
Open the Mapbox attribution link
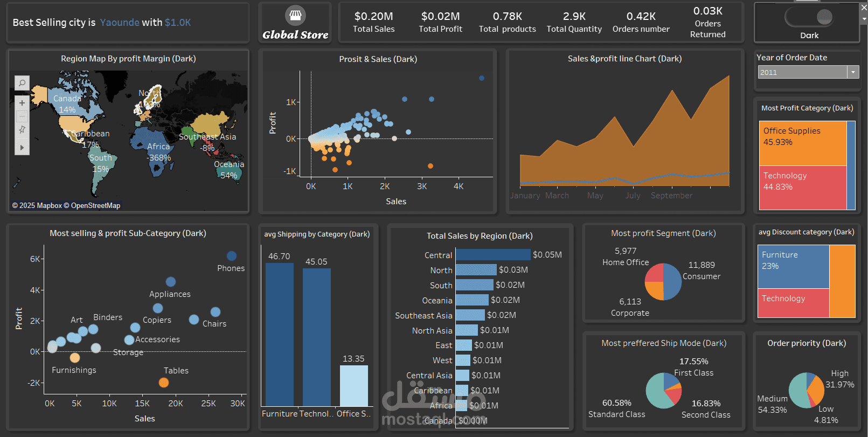37,205
